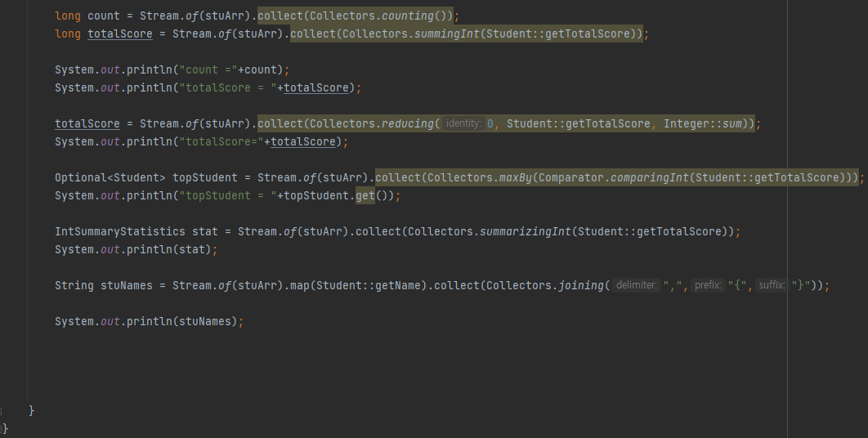This screenshot has height=438, width=868.
Task: Click the "count =" string literal
Action: coord(208,69)
